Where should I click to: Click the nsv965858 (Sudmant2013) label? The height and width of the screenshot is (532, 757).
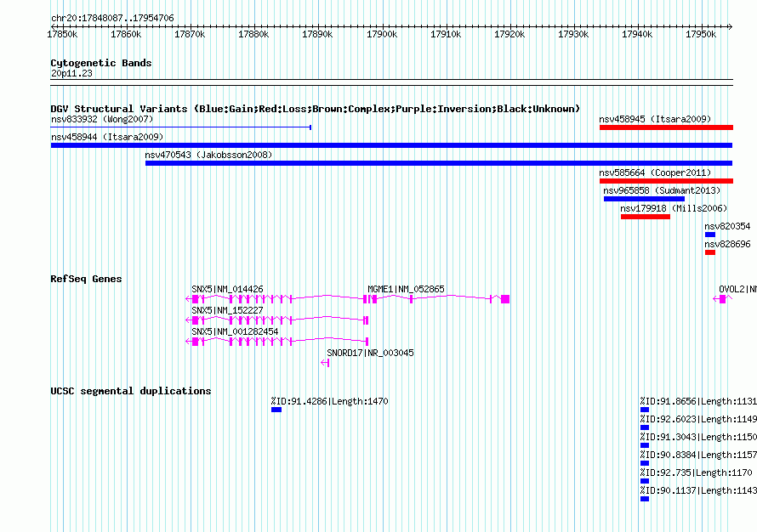tap(662, 190)
